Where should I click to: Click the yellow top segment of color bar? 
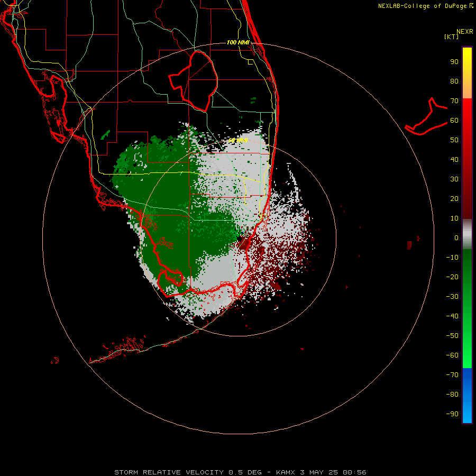pos(467,73)
